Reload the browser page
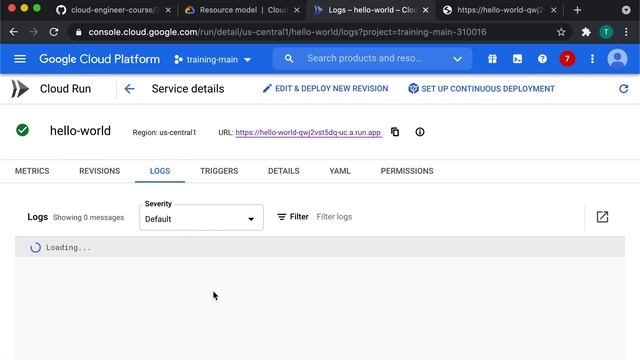 (x=54, y=32)
